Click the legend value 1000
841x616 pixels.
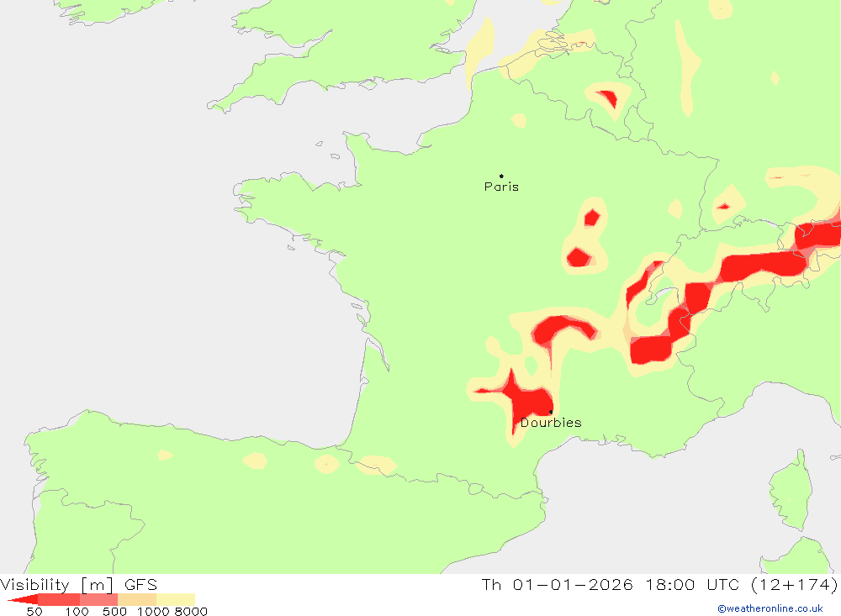(x=153, y=612)
